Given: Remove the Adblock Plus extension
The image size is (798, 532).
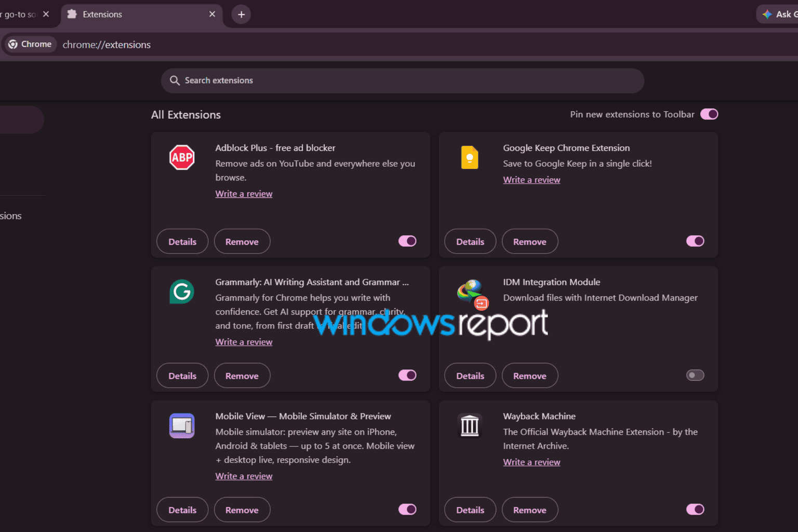Looking at the screenshot, I should pyautogui.click(x=242, y=242).
